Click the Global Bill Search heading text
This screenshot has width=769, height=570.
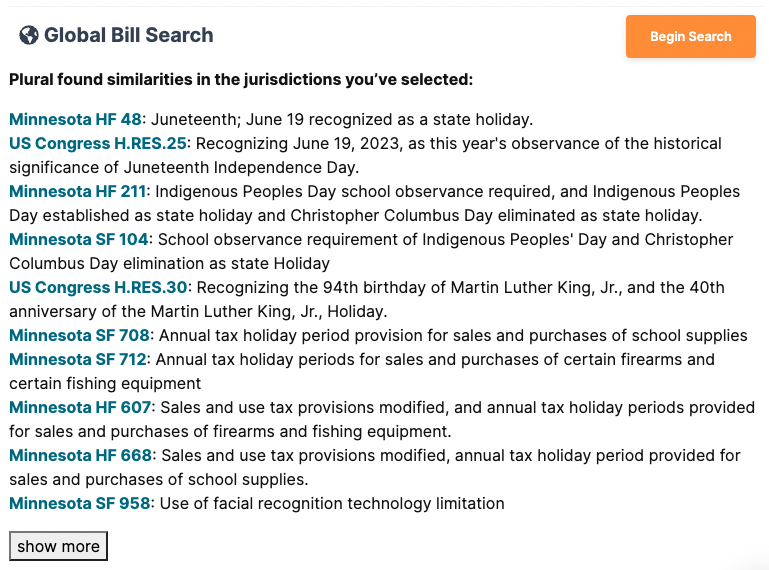pos(128,36)
